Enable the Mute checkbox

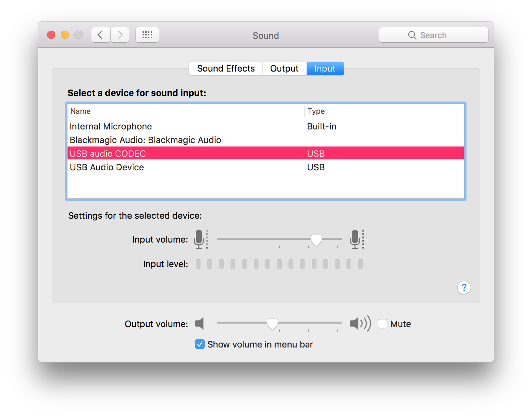[x=383, y=324]
